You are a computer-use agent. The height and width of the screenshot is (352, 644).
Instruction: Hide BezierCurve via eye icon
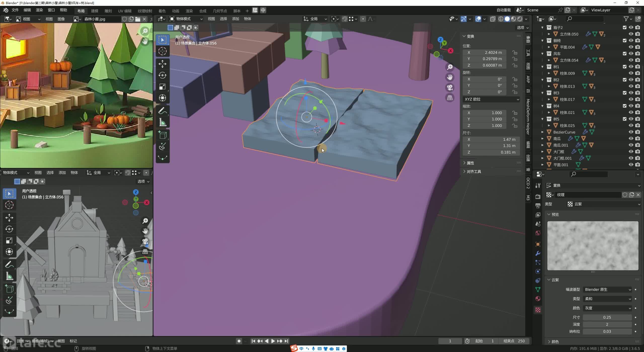pos(631,132)
